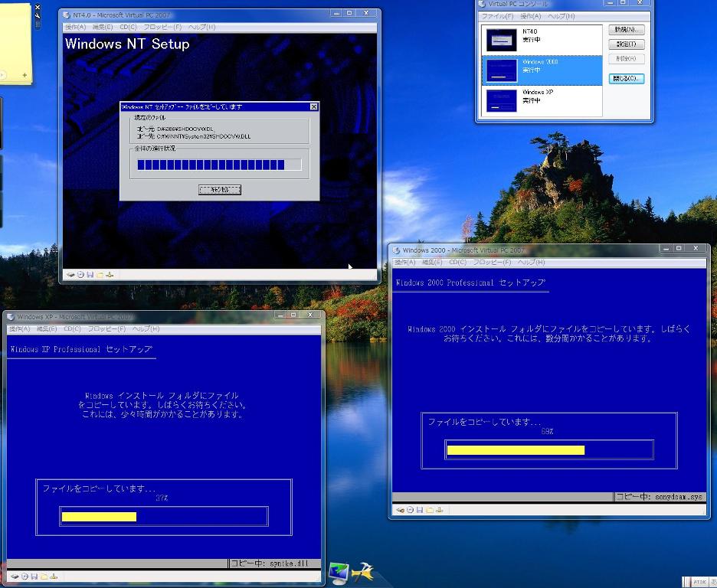Click network adapter status icon in Windows XP window
Screen dimensions: 717x588
[x=54, y=577]
